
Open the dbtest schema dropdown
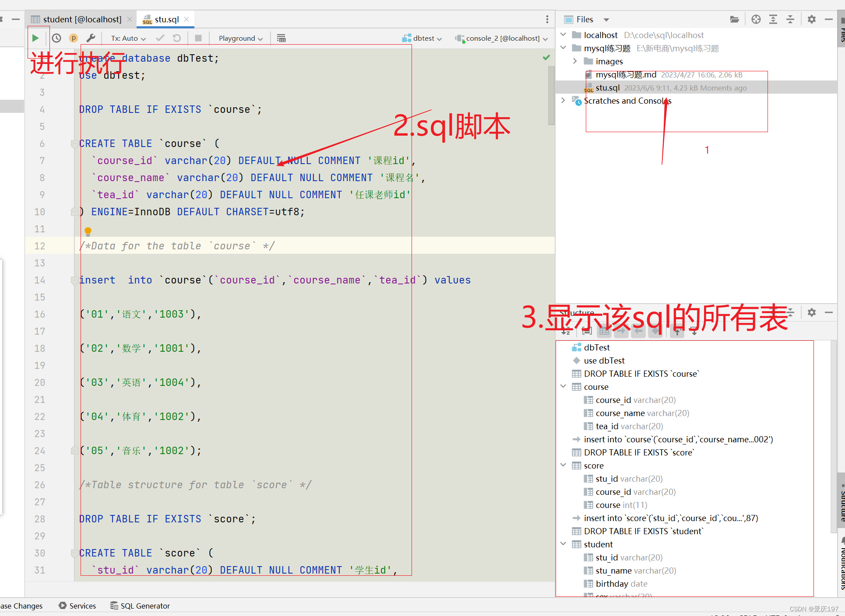click(423, 38)
